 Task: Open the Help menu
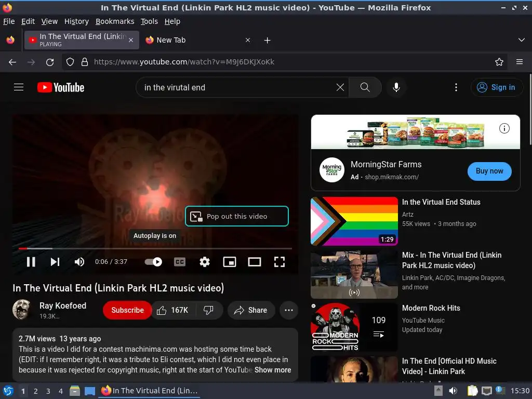pyautogui.click(x=172, y=21)
